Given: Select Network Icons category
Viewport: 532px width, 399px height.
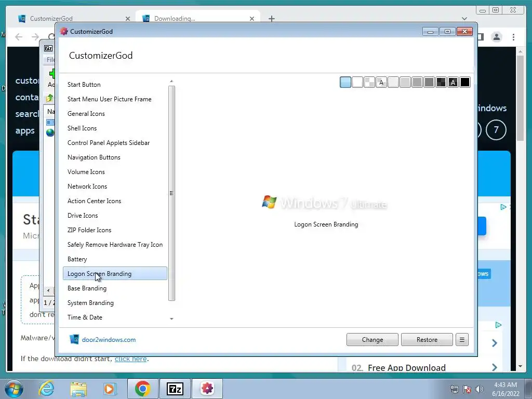Looking at the screenshot, I should (115, 187).
